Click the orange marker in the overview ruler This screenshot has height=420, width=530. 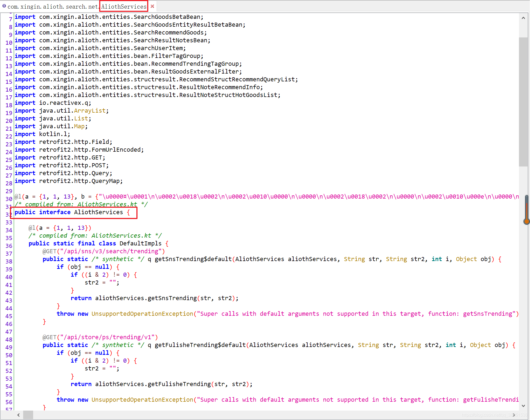coord(526,222)
